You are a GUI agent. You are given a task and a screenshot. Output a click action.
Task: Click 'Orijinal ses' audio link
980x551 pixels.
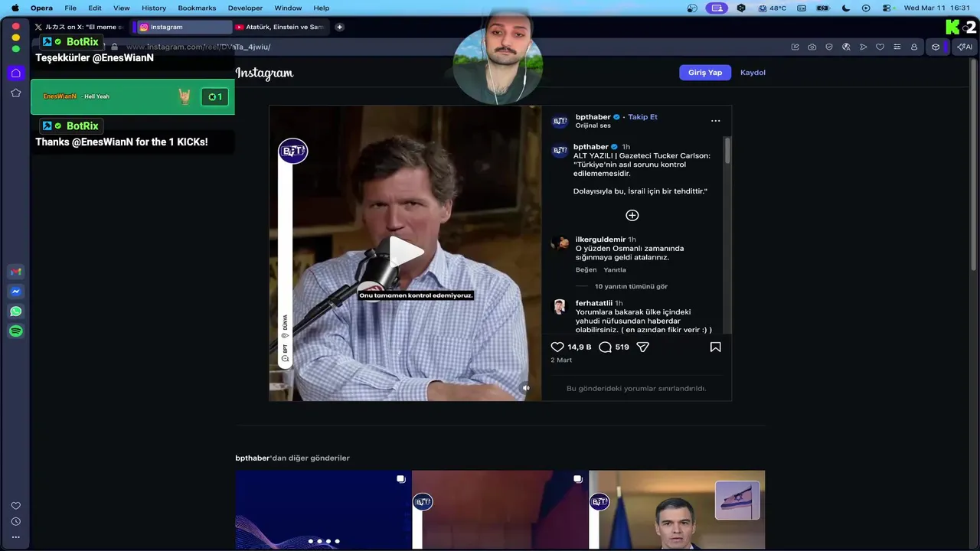pos(593,126)
